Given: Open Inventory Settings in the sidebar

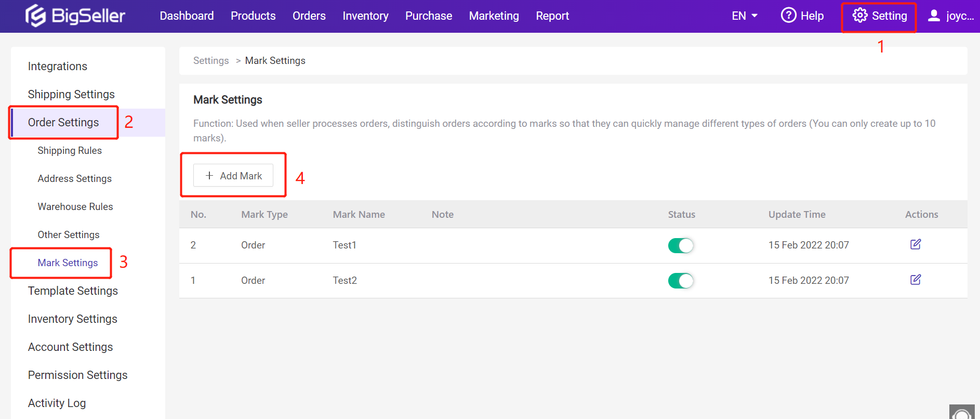Looking at the screenshot, I should coord(73,319).
